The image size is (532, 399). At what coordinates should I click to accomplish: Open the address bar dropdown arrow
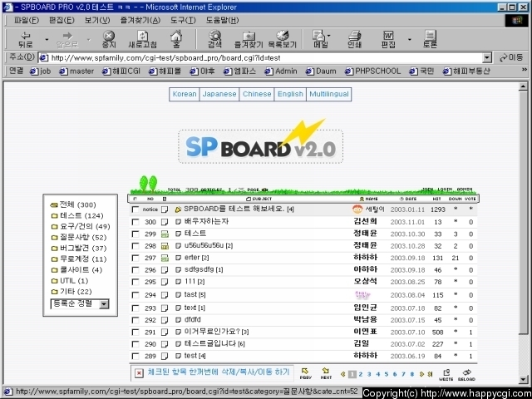click(487, 57)
